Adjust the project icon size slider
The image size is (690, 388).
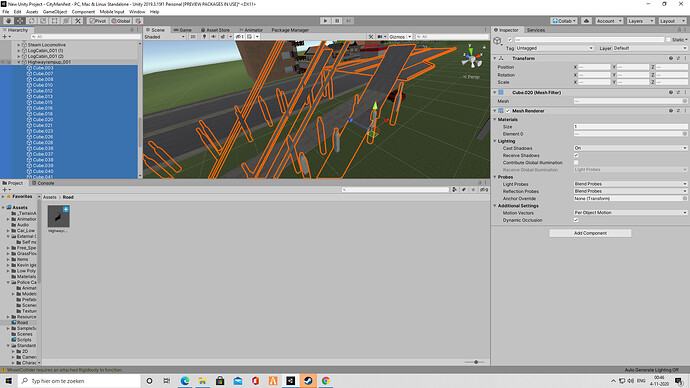click(475, 362)
